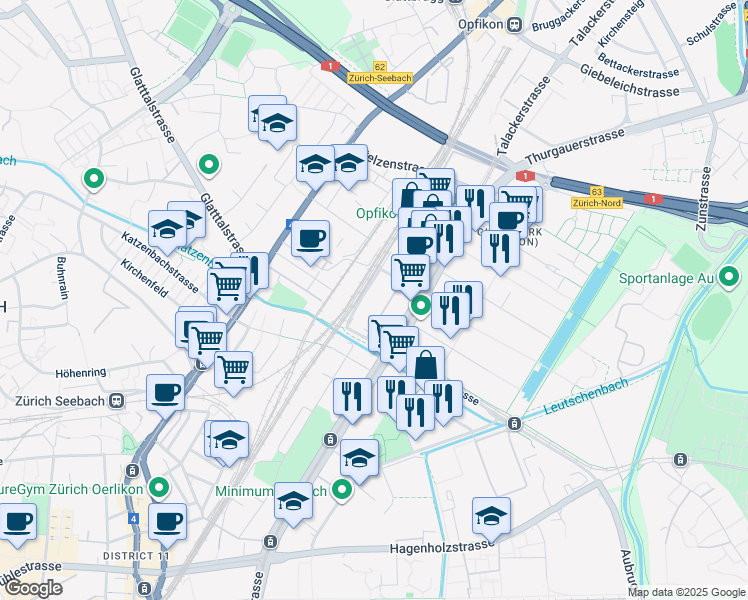Click the Zürich Seebach railway station icon
This screenshot has width=748, height=600.
click(x=117, y=401)
